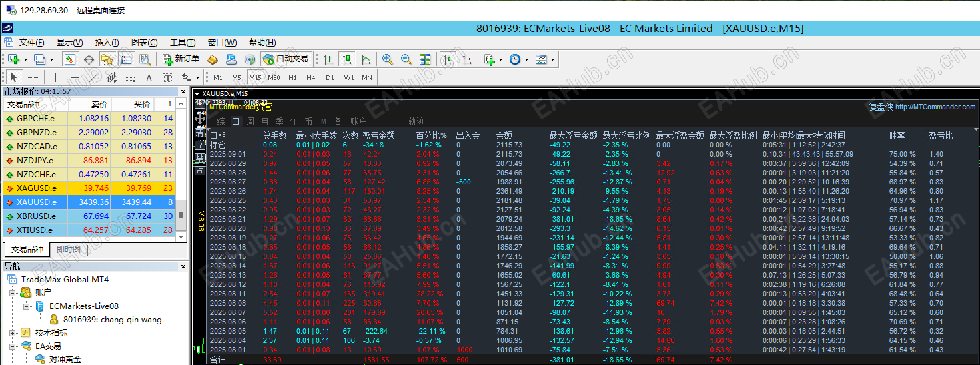
Task: Click the question mark icon on chart
Action: click(x=200, y=145)
